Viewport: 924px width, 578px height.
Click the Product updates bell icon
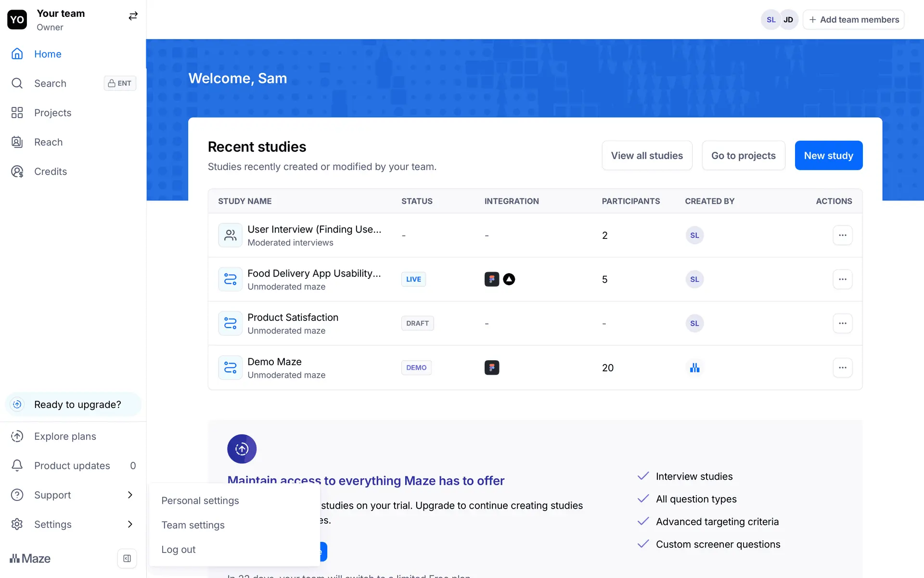coord(17,465)
